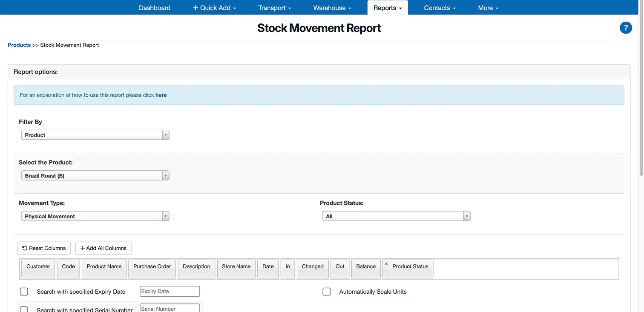Expand the Transport menu
Screen dimensions: 644x312
click(x=275, y=8)
